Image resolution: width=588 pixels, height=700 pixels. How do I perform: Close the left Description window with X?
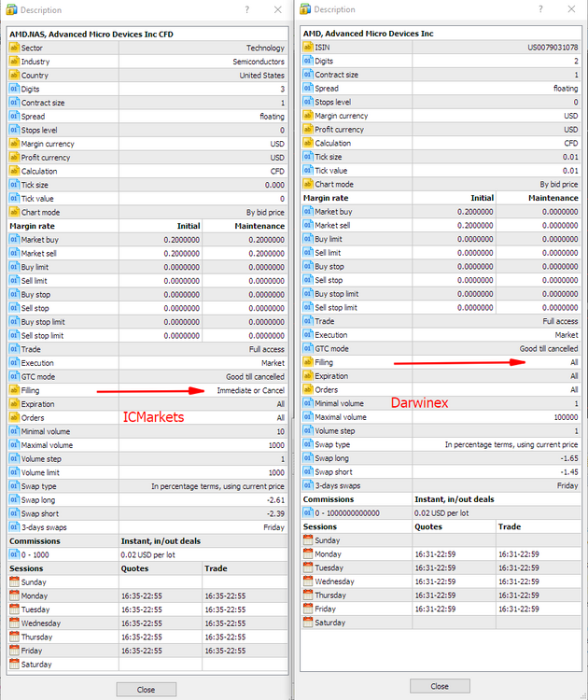click(x=278, y=9)
